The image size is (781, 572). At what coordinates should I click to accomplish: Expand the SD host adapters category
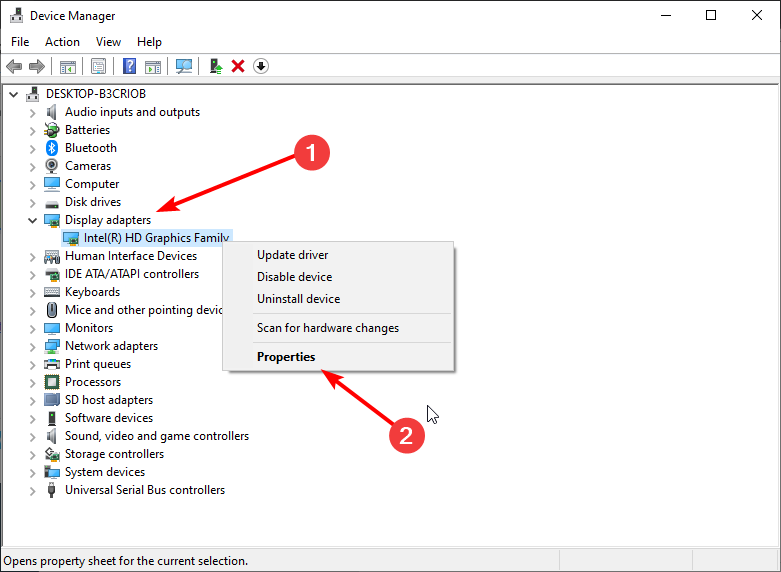[x=33, y=401]
